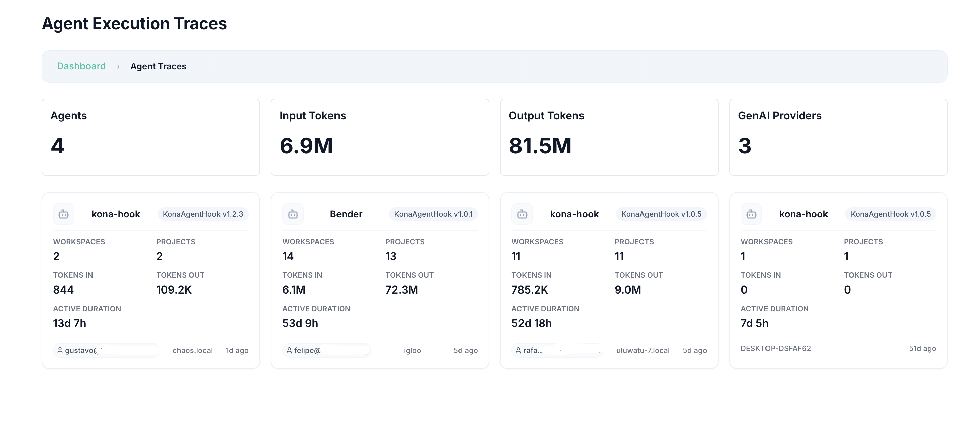
Task: Click the user icon beside rafa
Action: coord(518,351)
